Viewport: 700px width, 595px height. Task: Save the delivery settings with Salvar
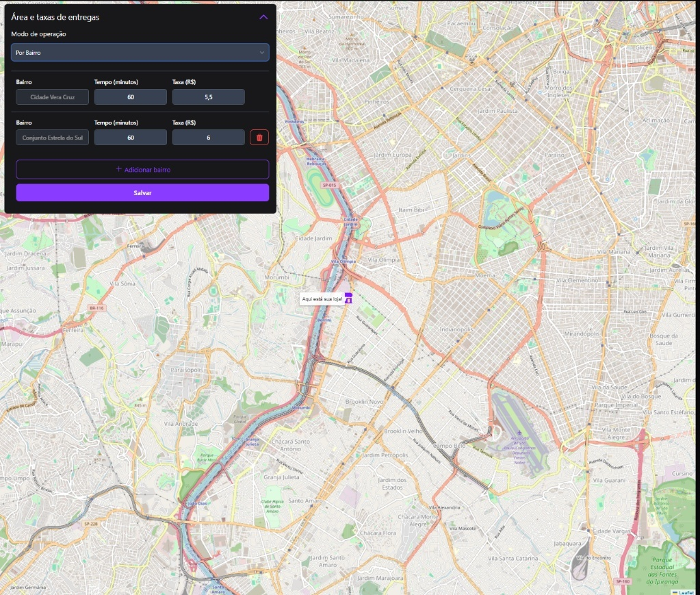(x=142, y=193)
